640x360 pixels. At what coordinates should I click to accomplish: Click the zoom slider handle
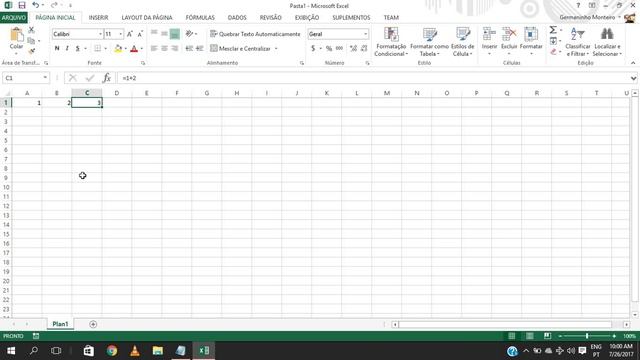point(587,336)
